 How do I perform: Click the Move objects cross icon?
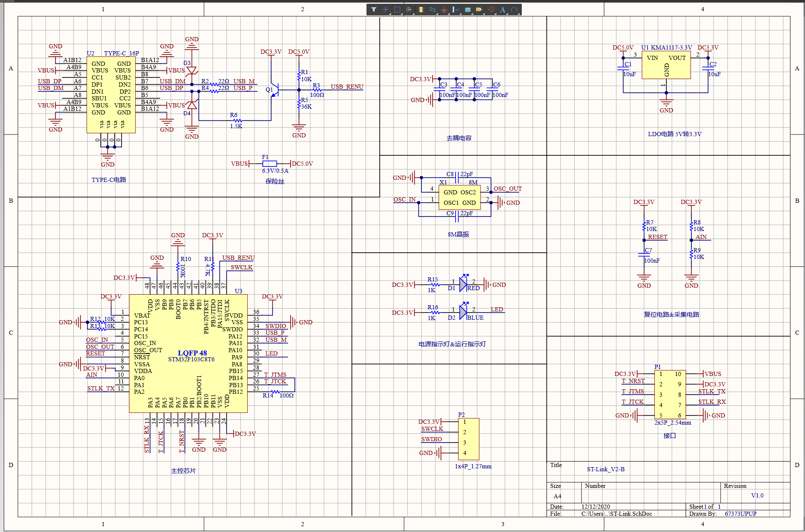point(385,10)
